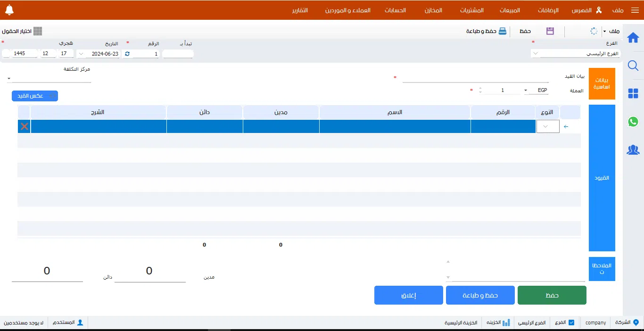644x331 pixels.
Task: Open the EGP currency dropdown
Action: 526,91
